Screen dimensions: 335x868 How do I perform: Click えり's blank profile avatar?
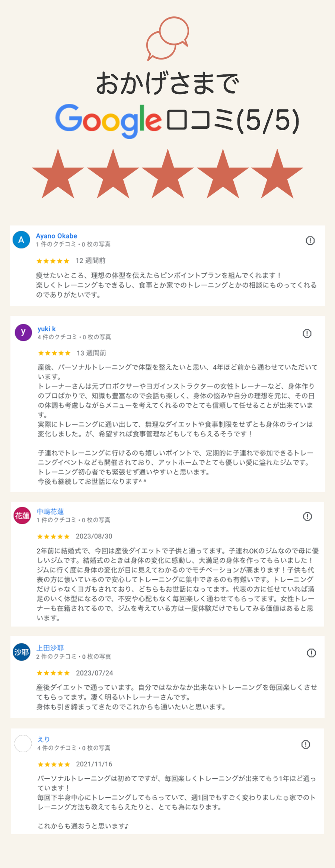(x=23, y=744)
